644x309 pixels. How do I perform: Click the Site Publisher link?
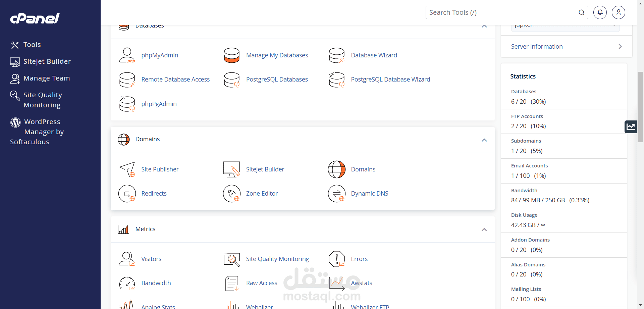tap(160, 169)
